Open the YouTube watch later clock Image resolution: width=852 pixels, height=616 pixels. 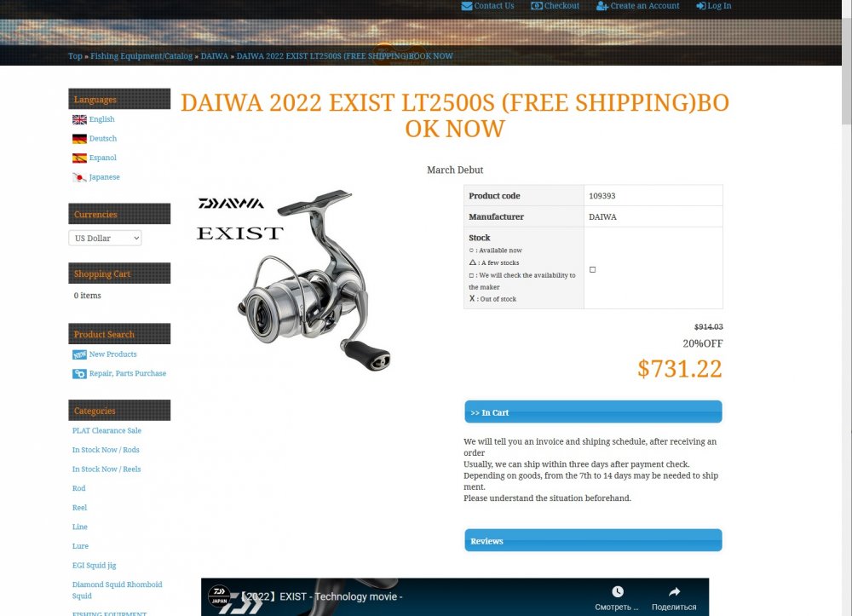click(x=617, y=591)
